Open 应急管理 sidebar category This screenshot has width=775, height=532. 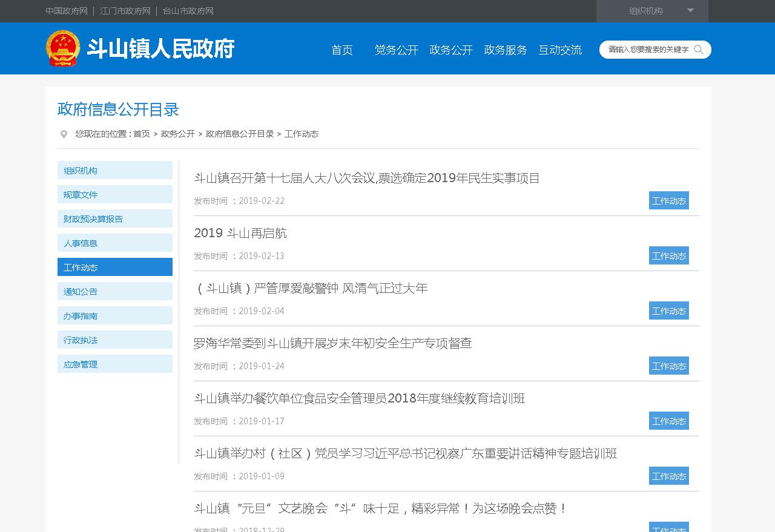114,364
